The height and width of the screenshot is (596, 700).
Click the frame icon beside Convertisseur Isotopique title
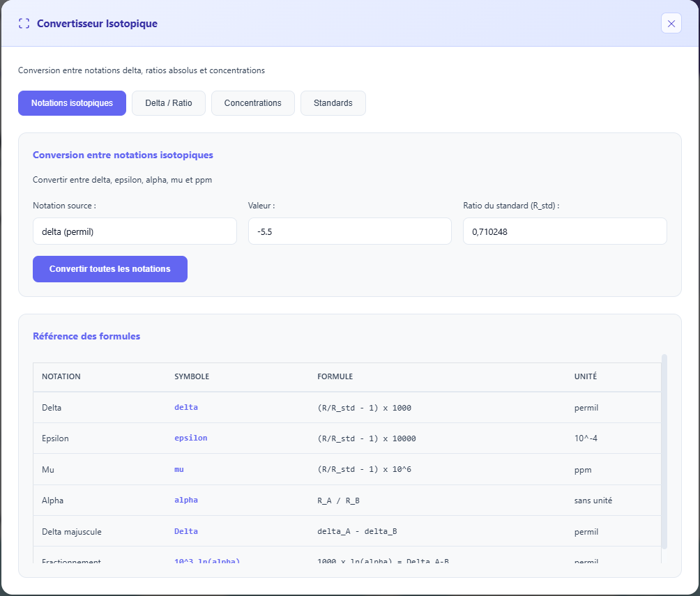[x=24, y=24]
